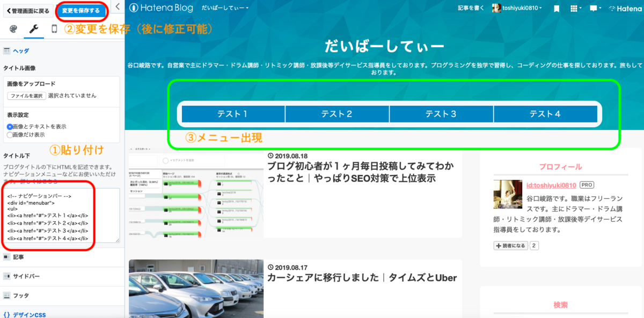
Task: Click the 変更を保存する save button
Action: (x=82, y=10)
